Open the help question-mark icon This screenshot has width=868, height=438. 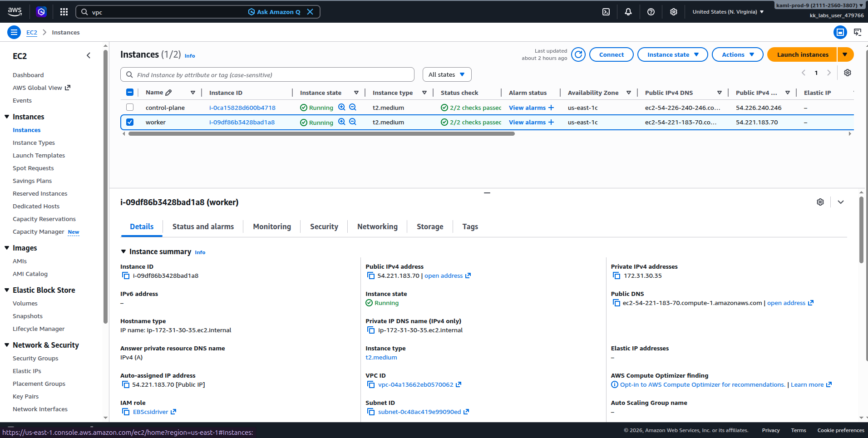651,12
